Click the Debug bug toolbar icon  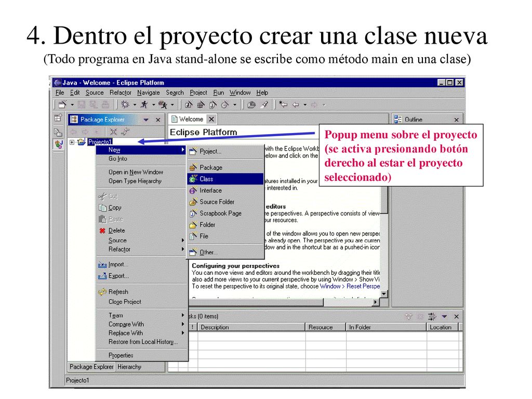(x=125, y=104)
